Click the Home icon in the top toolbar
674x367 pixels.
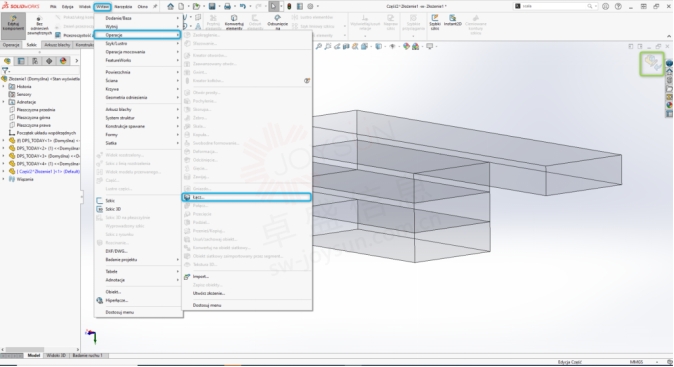pos(171,6)
